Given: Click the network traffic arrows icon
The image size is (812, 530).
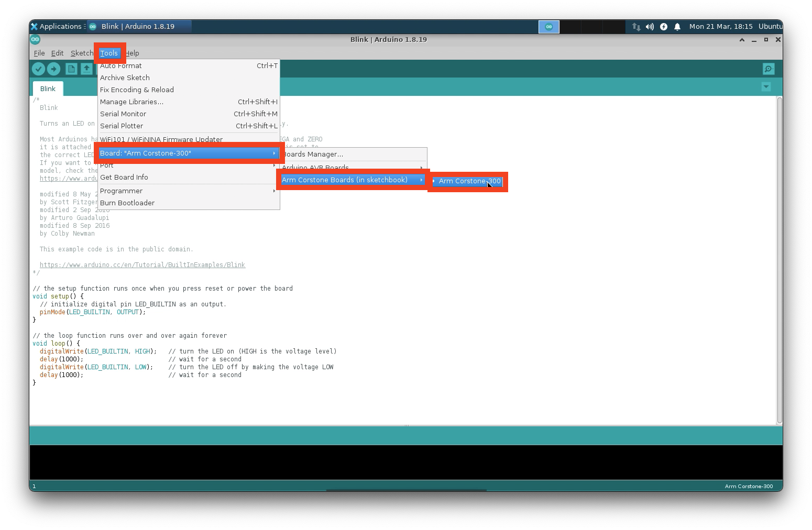Looking at the screenshot, I should click(x=636, y=26).
